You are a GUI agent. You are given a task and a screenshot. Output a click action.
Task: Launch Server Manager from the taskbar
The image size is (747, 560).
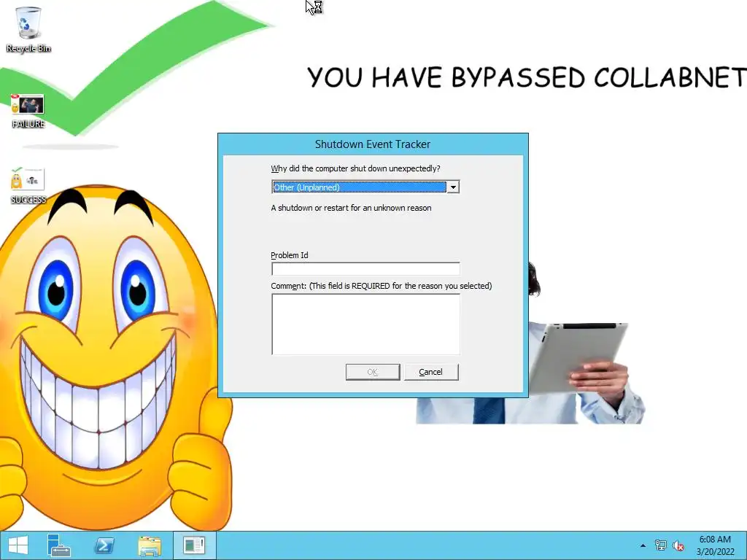pyautogui.click(x=58, y=545)
